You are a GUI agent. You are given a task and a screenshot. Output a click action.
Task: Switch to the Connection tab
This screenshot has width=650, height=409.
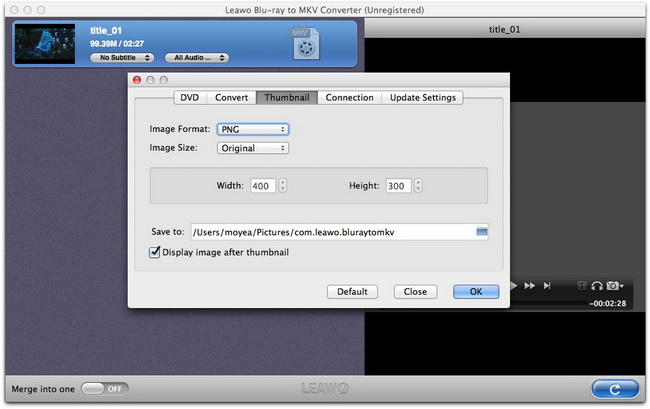(349, 97)
